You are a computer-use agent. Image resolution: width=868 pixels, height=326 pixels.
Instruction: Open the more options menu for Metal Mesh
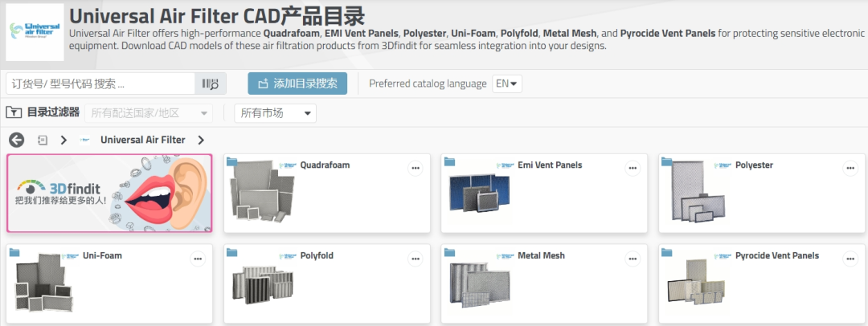(633, 259)
